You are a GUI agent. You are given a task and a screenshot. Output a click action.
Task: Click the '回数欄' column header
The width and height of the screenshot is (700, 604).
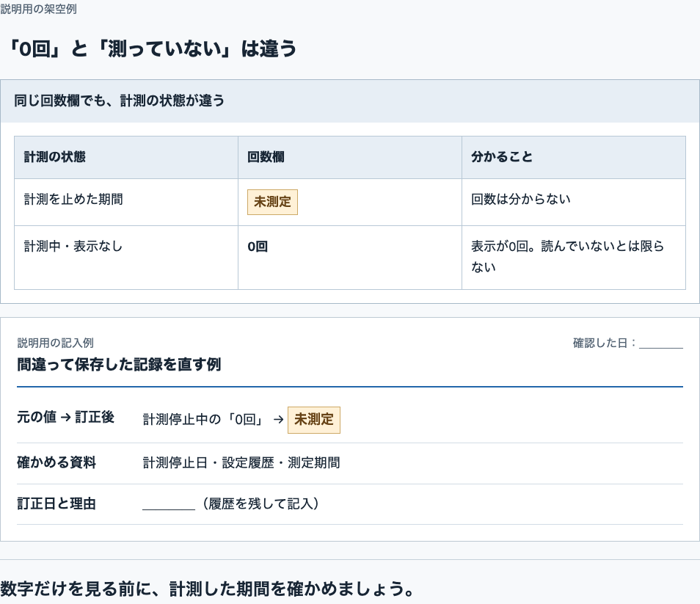[x=349, y=157]
